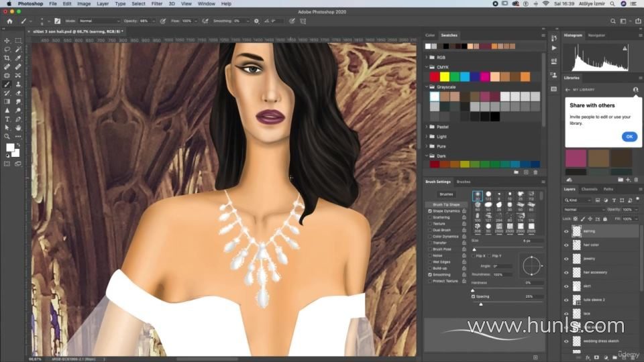The width and height of the screenshot is (644, 362).
Task: Open the Filter menu
Action: point(156,3)
